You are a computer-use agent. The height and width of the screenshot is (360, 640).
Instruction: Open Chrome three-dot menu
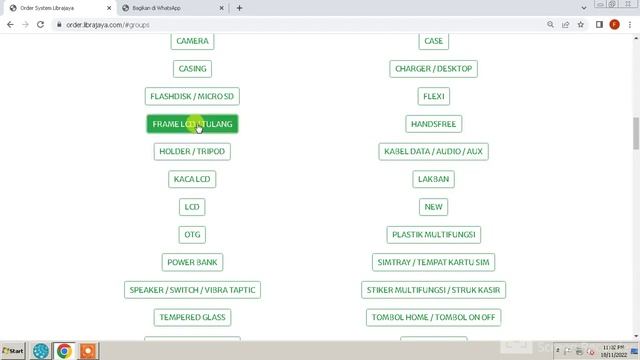[630, 25]
